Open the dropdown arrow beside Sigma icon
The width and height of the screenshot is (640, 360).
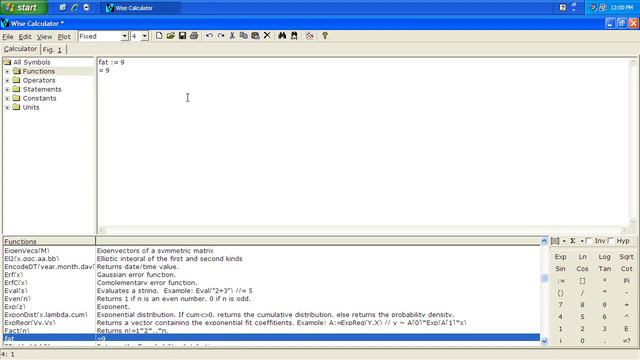pos(582,241)
